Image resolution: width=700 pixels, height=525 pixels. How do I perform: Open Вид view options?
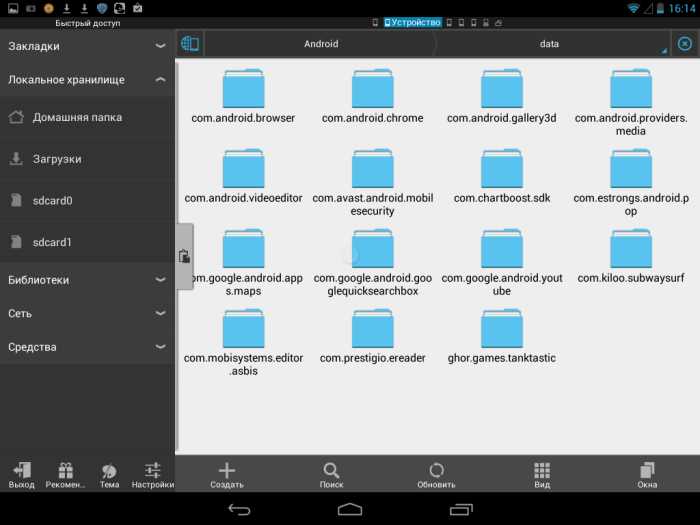(542, 475)
